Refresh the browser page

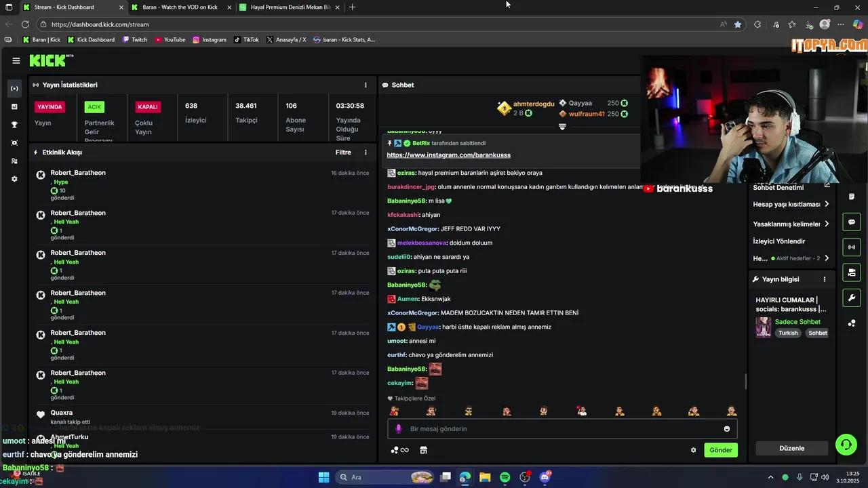[24, 24]
